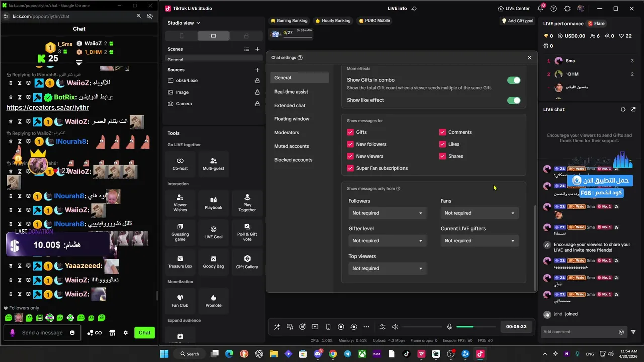Screen dimensions: 644x362
Task: Open help question mark icon in title bar
Action: (554, 8)
